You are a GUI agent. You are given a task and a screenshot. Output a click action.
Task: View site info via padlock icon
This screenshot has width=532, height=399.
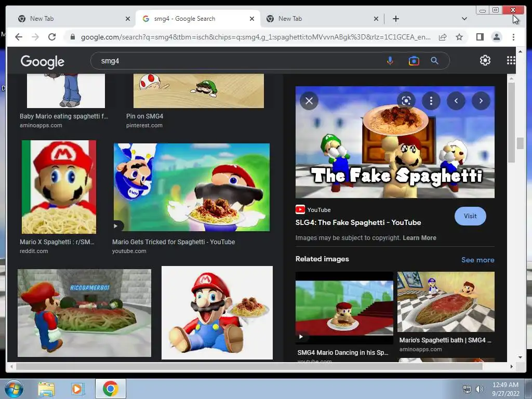(x=73, y=37)
